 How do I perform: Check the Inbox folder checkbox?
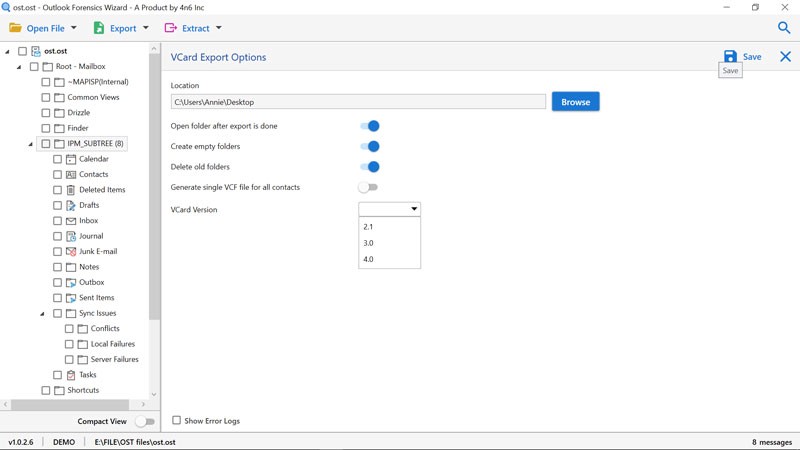tap(57, 221)
